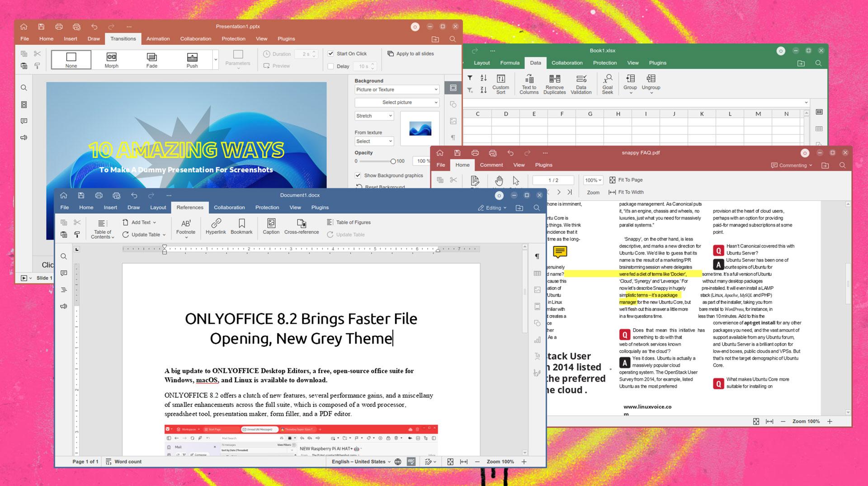Toggle the Start On Click checkbox

click(331, 53)
